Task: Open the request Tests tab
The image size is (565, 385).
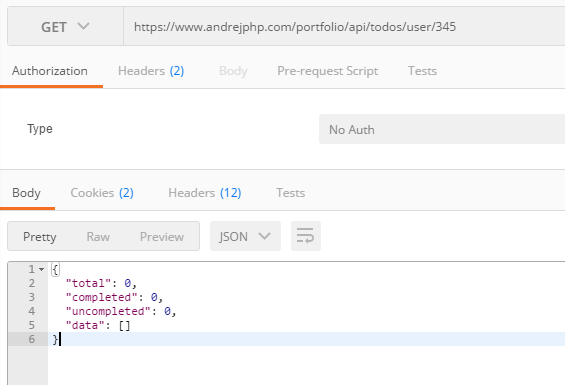Action: [422, 71]
